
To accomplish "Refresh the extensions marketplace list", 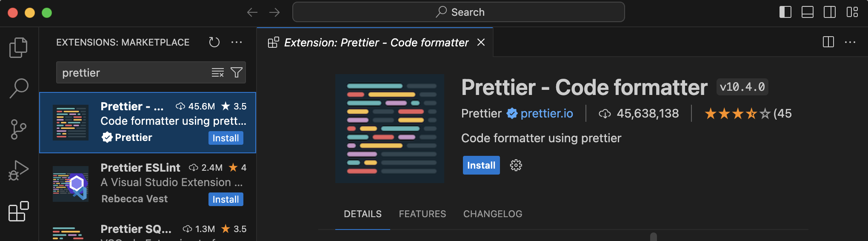I will tap(214, 42).
